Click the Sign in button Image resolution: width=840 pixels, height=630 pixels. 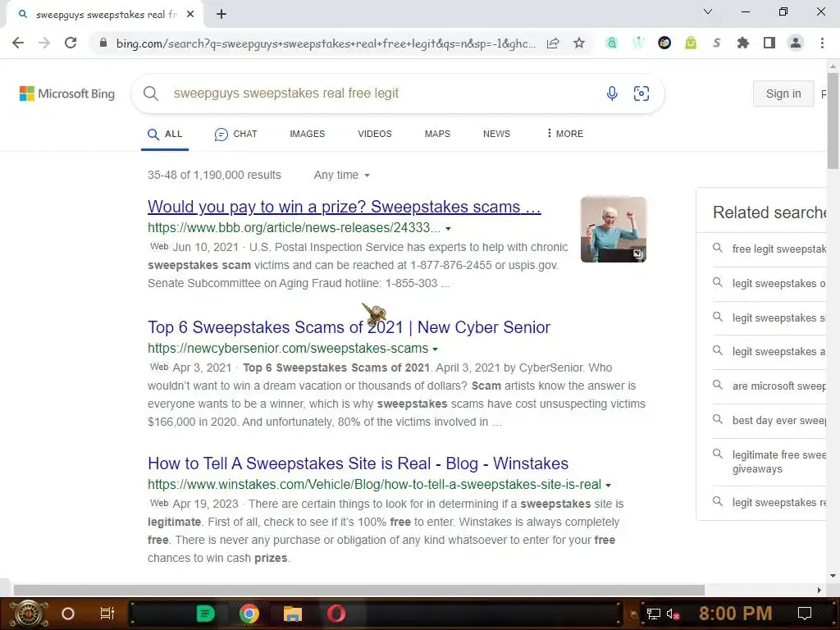point(783,94)
